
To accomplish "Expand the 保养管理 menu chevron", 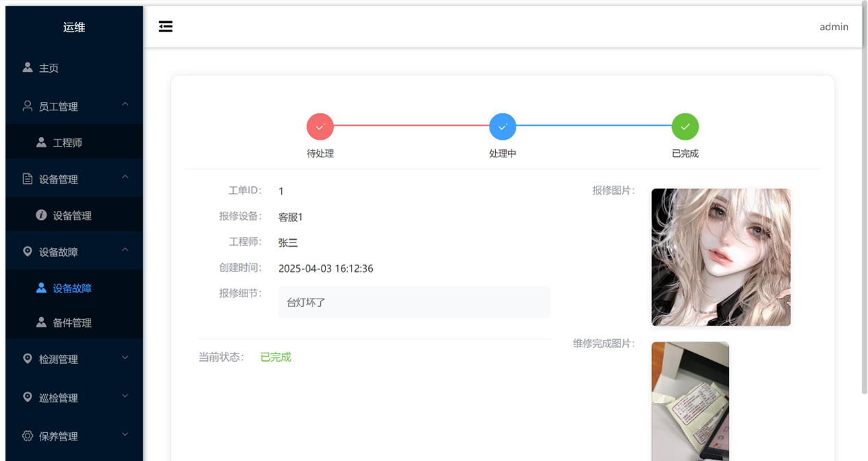I will coord(125,434).
